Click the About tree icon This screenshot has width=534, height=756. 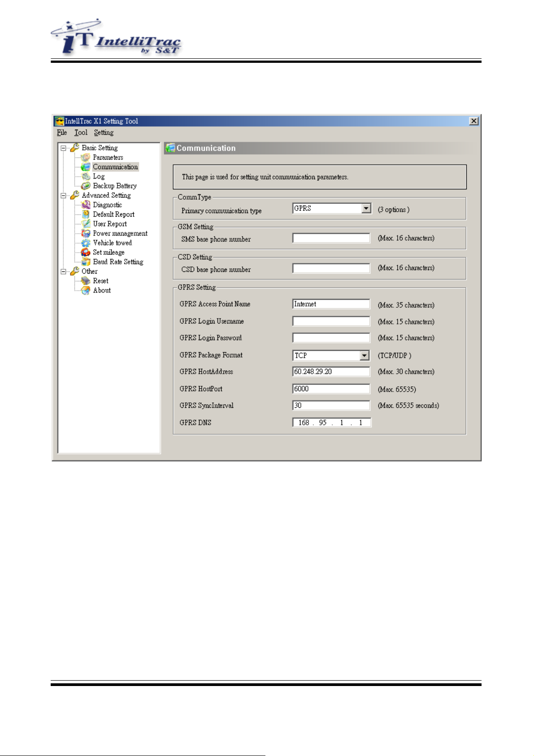click(x=86, y=290)
